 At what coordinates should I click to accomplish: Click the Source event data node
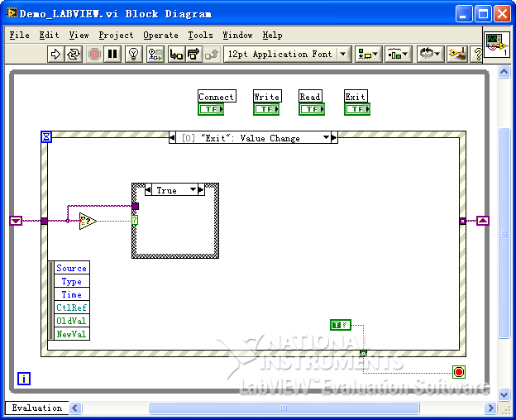[71, 268]
